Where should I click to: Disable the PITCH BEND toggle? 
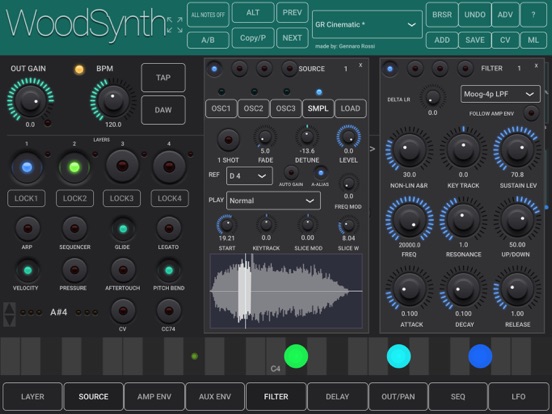(169, 270)
